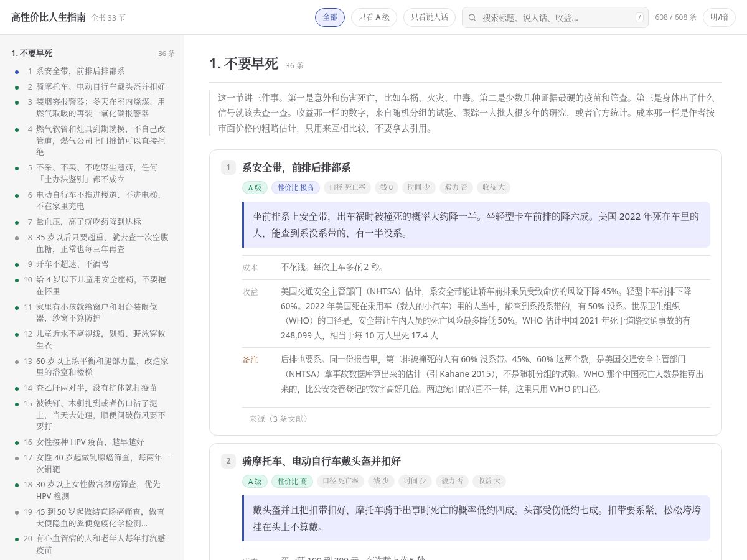Click the number badge of card 2
Viewport: 747px width, 560px height.
point(228,461)
